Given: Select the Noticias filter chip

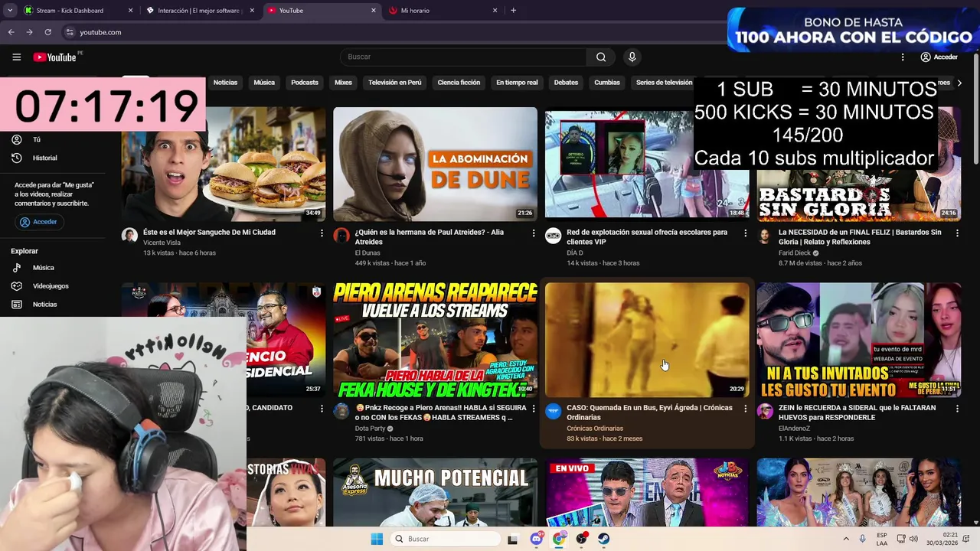Looking at the screenshot, I should [x=225, y=83].
